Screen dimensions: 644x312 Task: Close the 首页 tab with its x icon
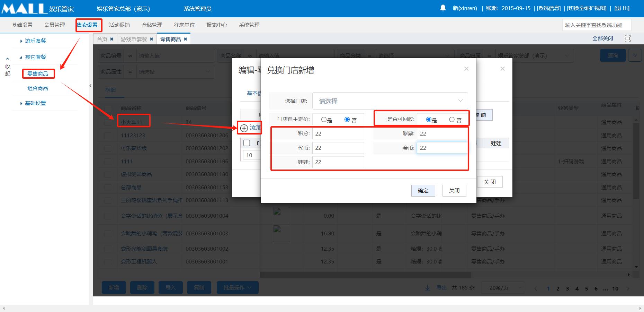pyautogui.click(x=111, y=39)
